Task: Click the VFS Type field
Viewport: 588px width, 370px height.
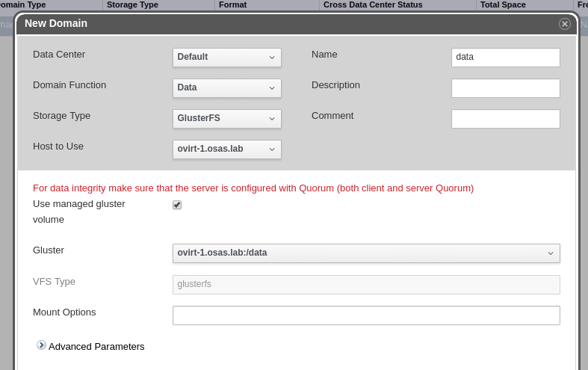Action: [x=366, y=285]
